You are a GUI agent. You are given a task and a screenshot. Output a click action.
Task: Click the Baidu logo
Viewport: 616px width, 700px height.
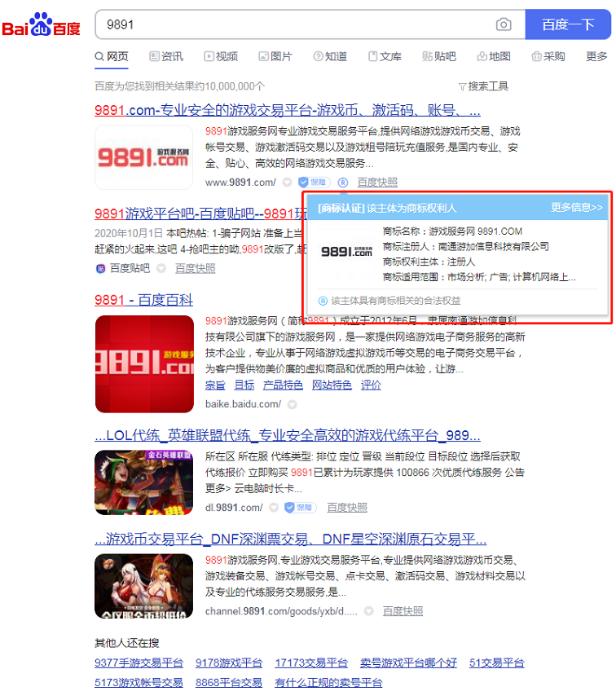point(41,24)
